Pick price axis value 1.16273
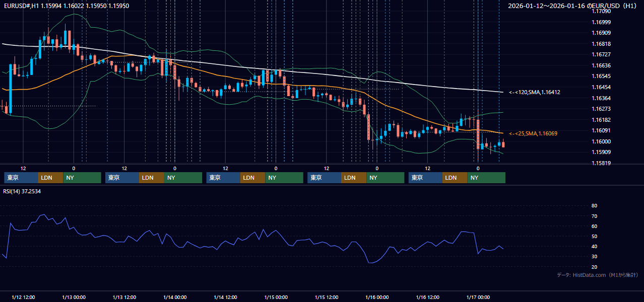Viewport: 644px width, 302px height. tap(601, 109)
